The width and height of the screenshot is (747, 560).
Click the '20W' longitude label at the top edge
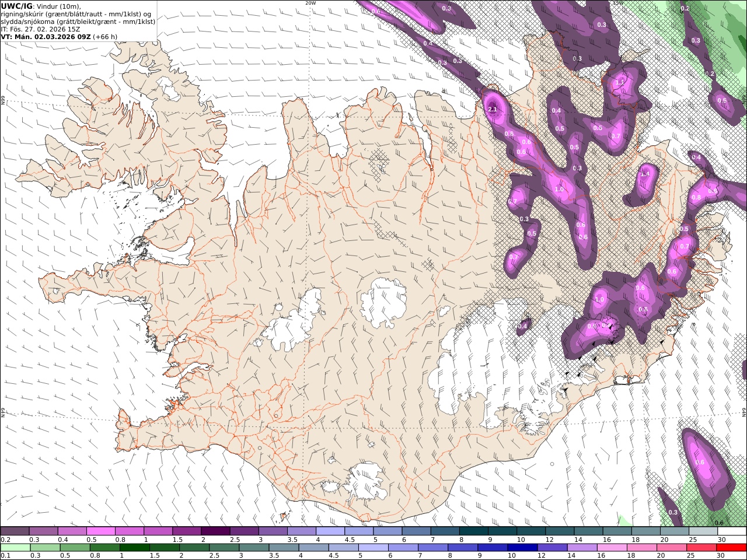point(310,3)
